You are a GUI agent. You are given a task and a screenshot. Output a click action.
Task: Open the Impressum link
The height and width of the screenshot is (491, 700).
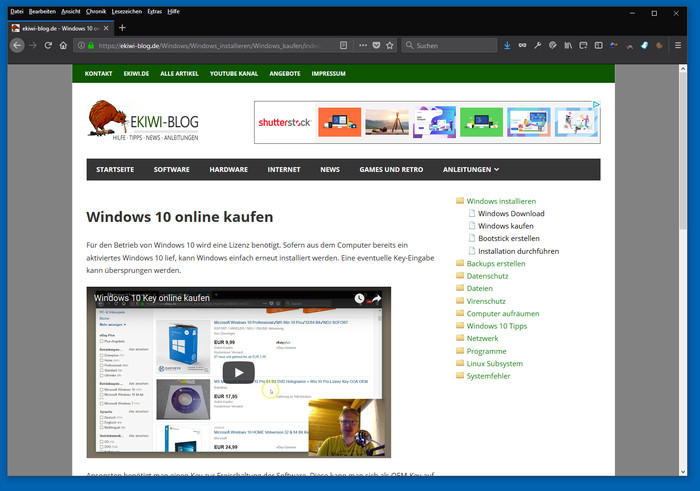pos(328,74)
